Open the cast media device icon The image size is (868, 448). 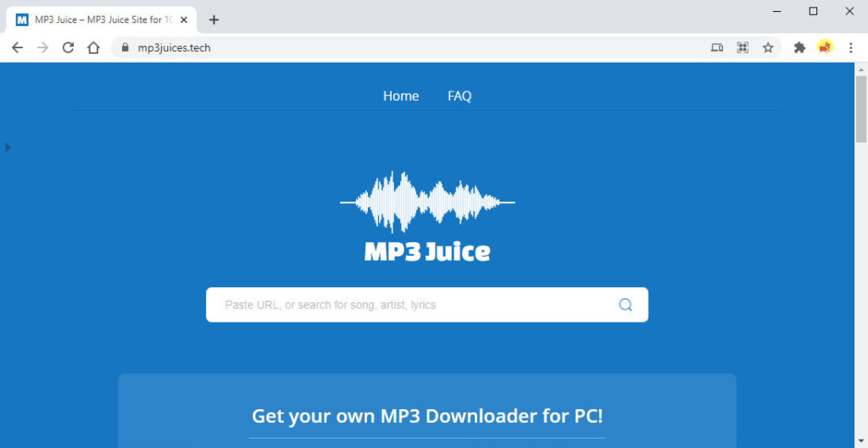[717, 47]
